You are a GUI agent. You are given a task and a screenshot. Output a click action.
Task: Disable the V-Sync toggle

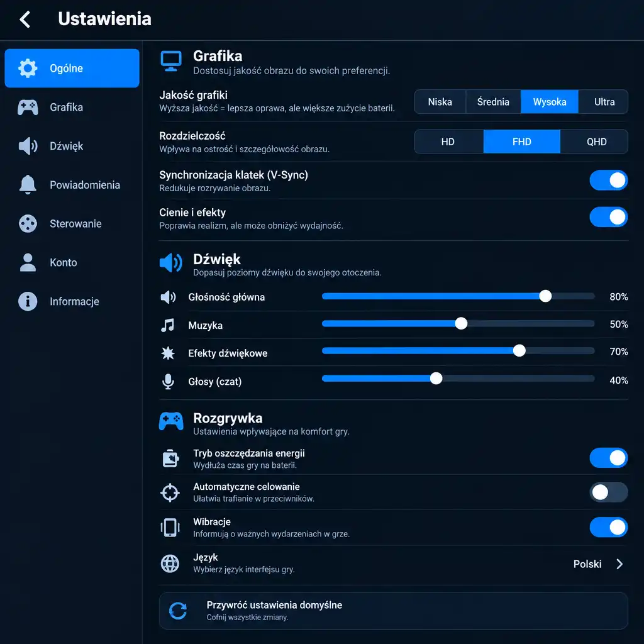pyautogui.click(x=608, y=180)
